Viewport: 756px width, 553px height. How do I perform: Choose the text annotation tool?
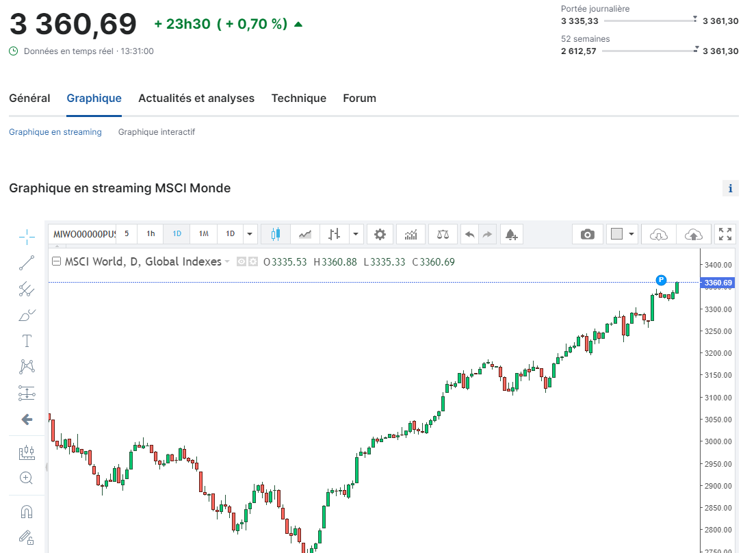(x=27, y=341)
